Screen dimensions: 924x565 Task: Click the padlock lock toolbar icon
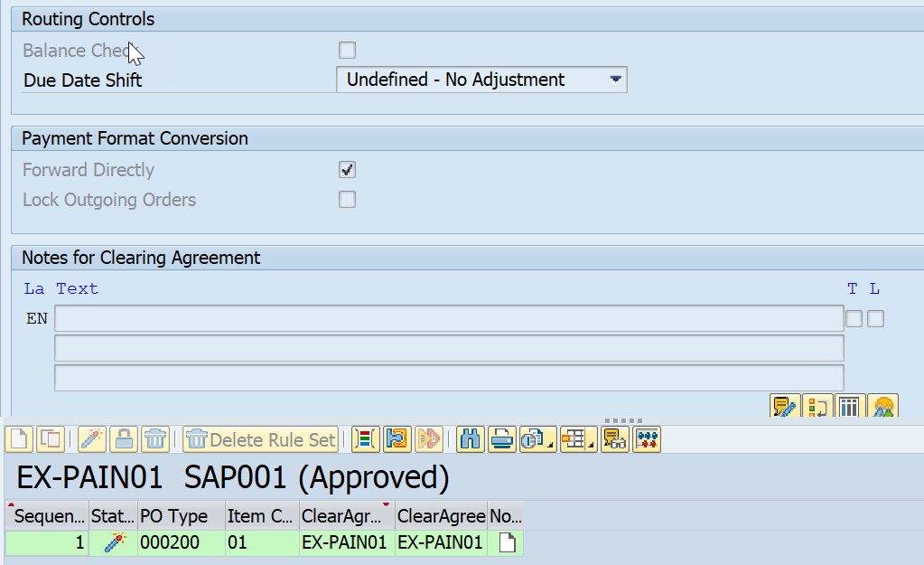(124, 439)
